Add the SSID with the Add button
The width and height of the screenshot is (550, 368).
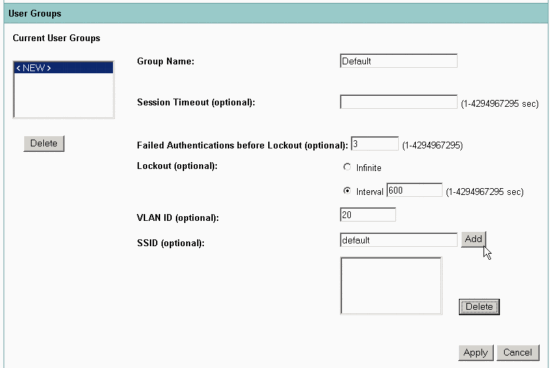[474, 239]
